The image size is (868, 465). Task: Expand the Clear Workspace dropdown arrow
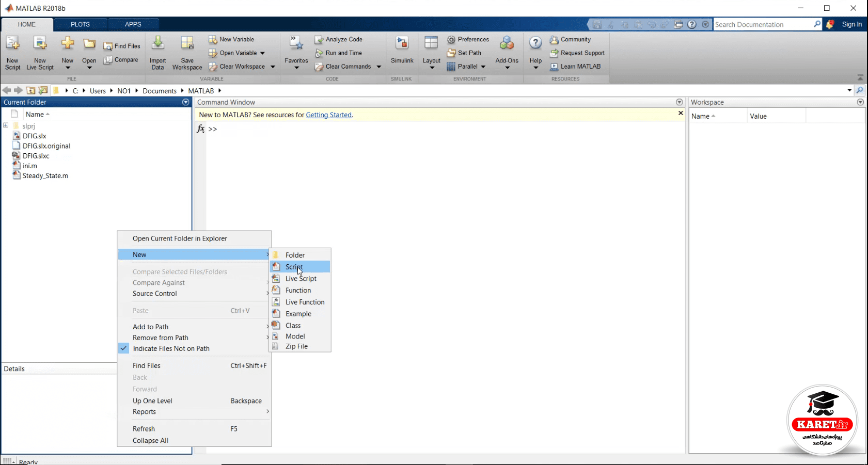273,67
